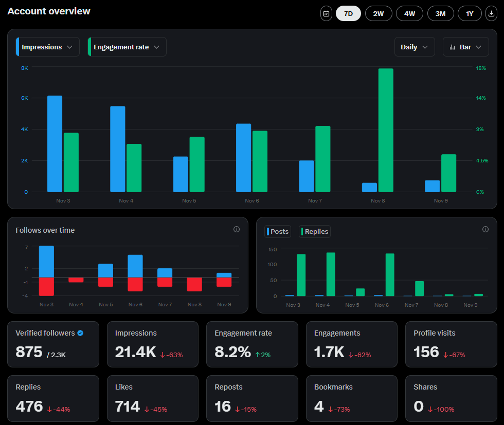
Task: Click the Nov 7 green engagement rate bar
Action: [x=323, y=159]
